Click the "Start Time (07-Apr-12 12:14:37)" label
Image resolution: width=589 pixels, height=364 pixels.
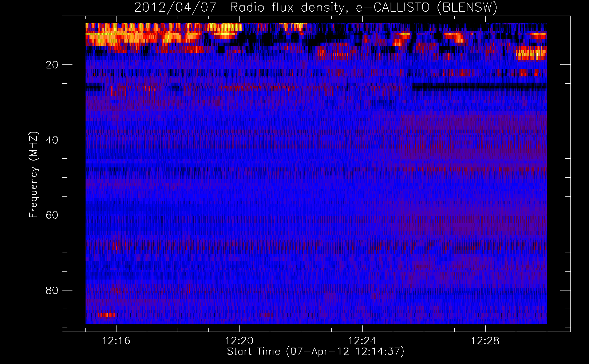point(316,352)
